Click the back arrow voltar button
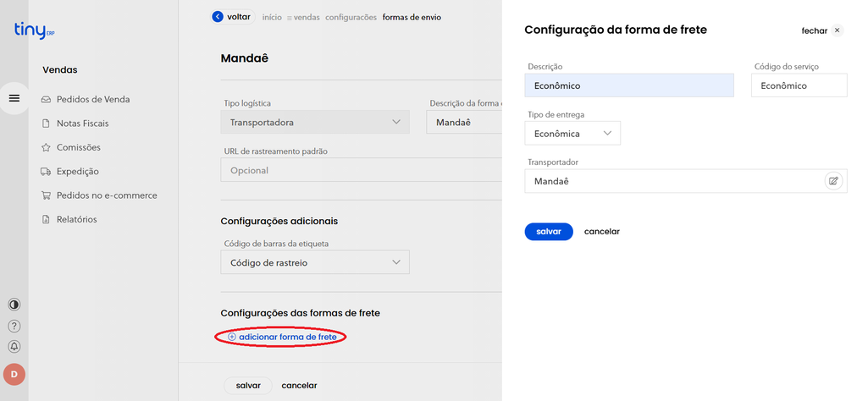 [232, 16]
